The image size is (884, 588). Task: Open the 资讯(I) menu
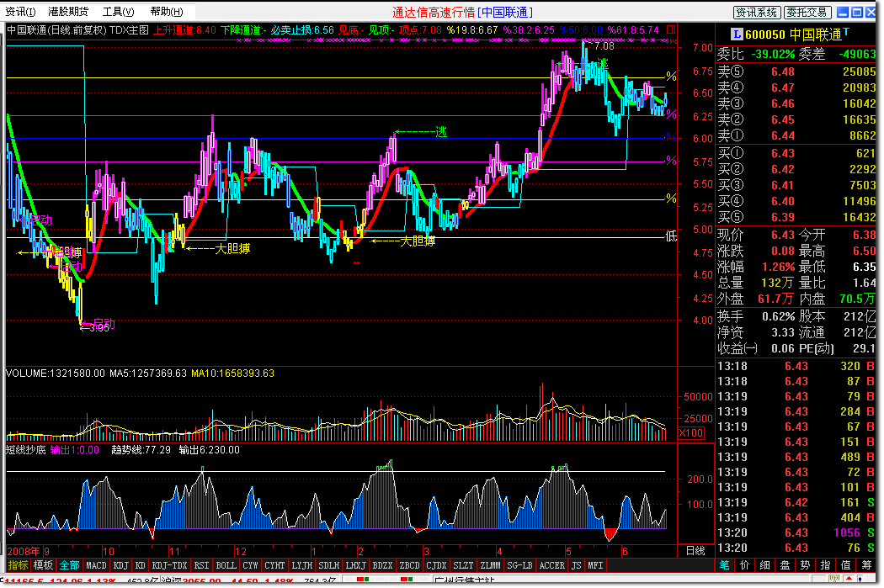pyautogui.click(x=20, y=12)
